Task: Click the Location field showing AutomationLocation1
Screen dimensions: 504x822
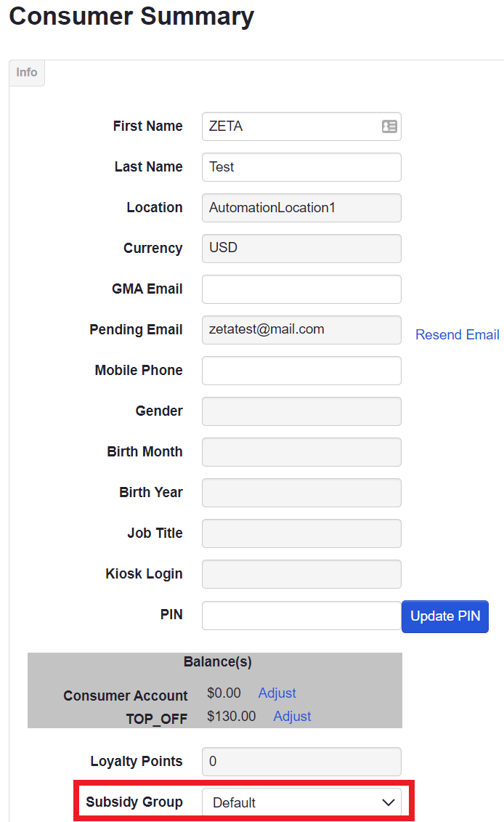Action: 302,208
